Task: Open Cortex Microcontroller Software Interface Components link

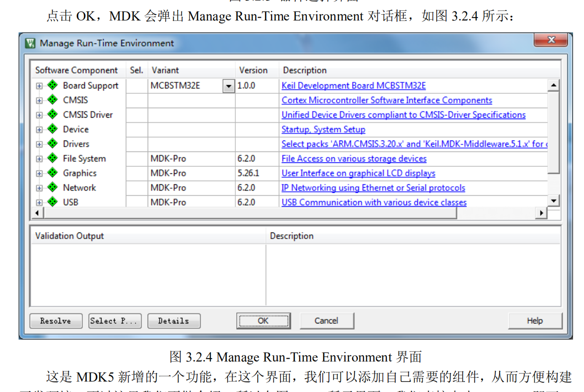Action: coord(387,101)
